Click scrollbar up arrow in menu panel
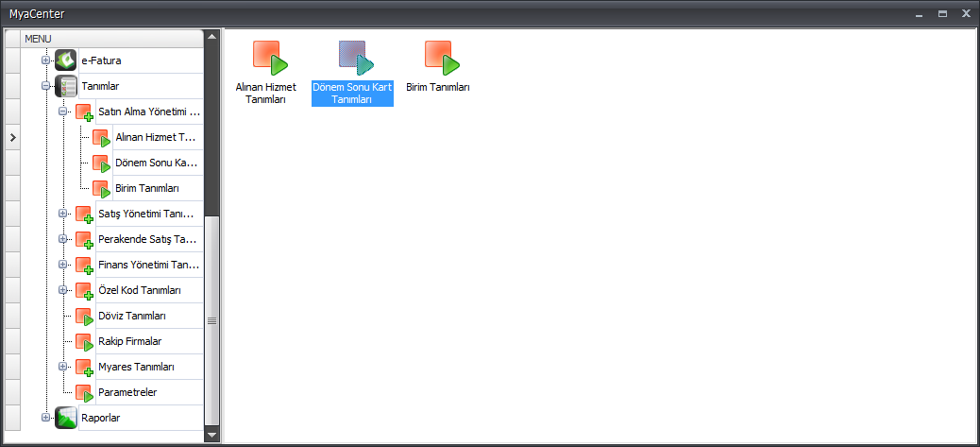This screenshot has width=980, height=447. pyautogui.click(x=211, y=36)
